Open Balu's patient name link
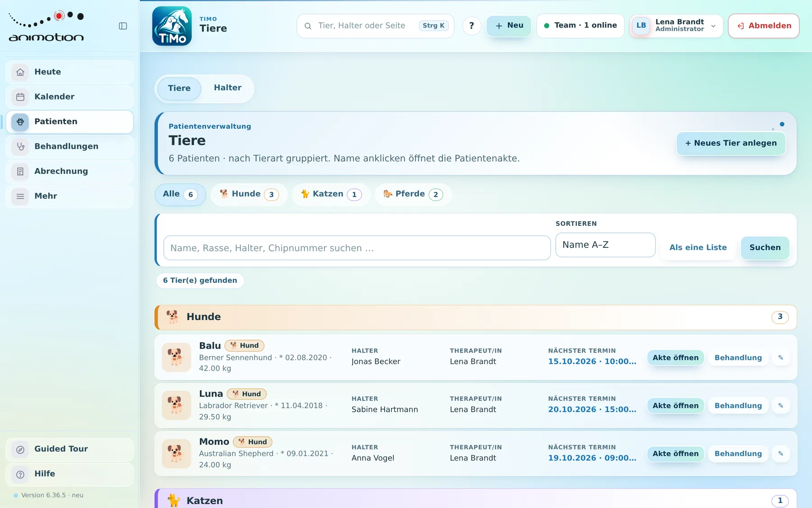Viewport: 812px width, 508px height. (x=210, y=346)
